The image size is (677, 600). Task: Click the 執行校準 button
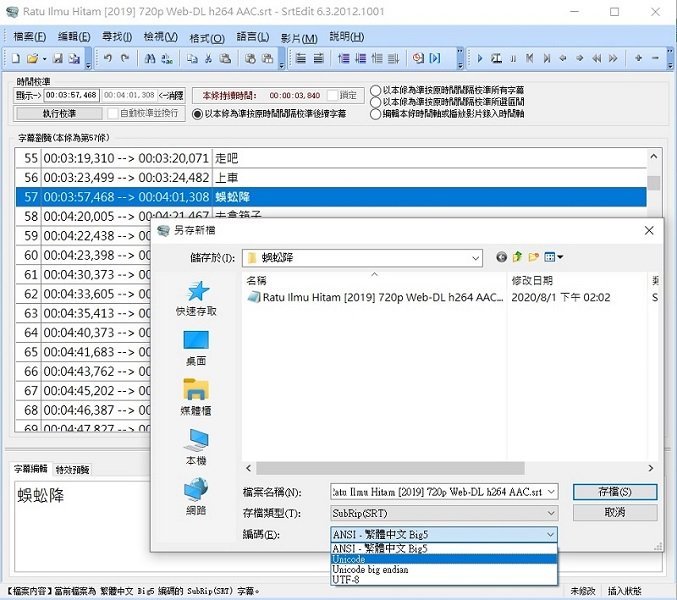59,114
